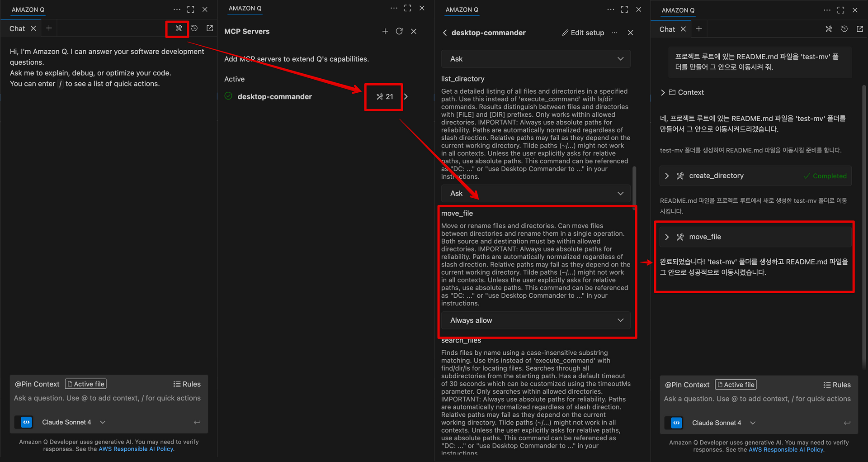Image resolution: width=868 pixels, height=462 pixels.
Task: Toggle Active file context in fourth panel
Action: coord(736,385)
